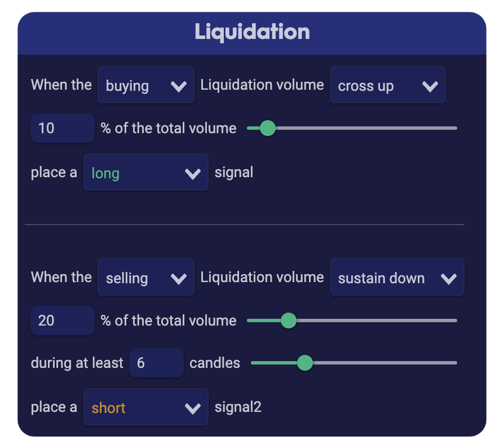Click the chevron icon on the "buying" dropdown

click(x=179, y=85)
